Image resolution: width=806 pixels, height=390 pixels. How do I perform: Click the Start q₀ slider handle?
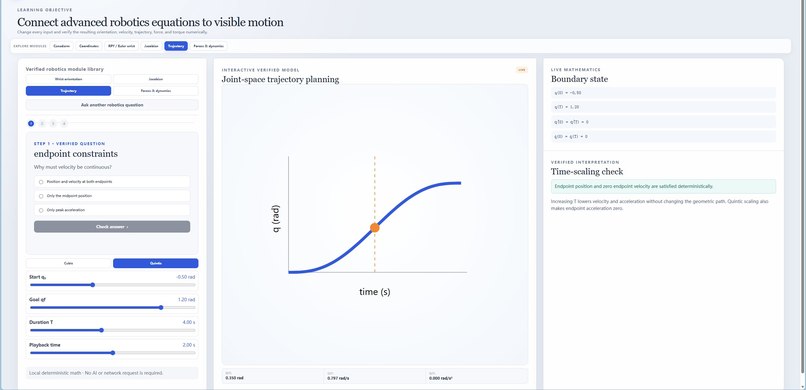(x=93, y=285)
